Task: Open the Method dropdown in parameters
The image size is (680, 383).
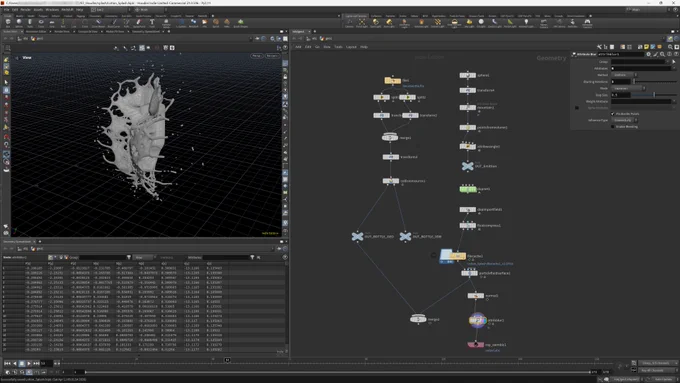Action: coord(624,75)
